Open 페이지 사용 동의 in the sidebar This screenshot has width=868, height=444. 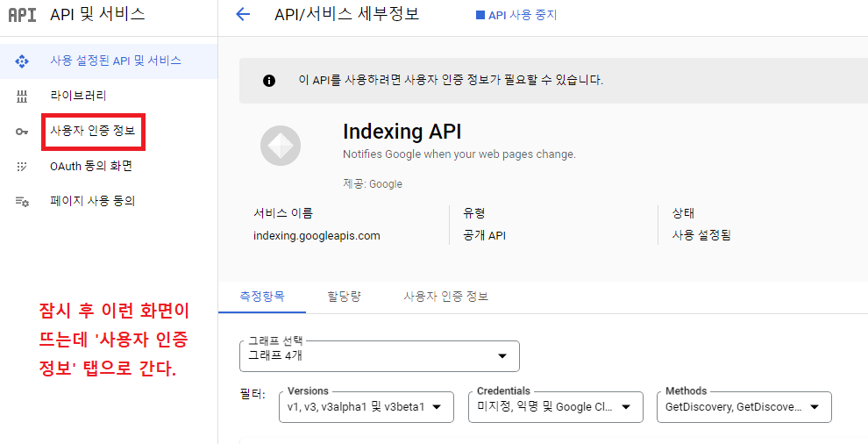pyautogui.click(x=109, y=201)
